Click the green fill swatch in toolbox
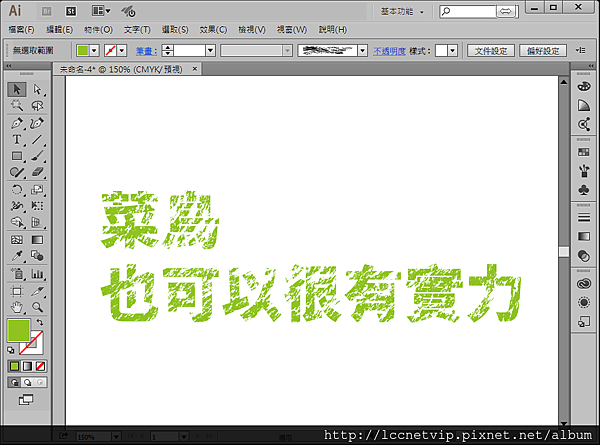The image size is (600, 445). (19, 330)
